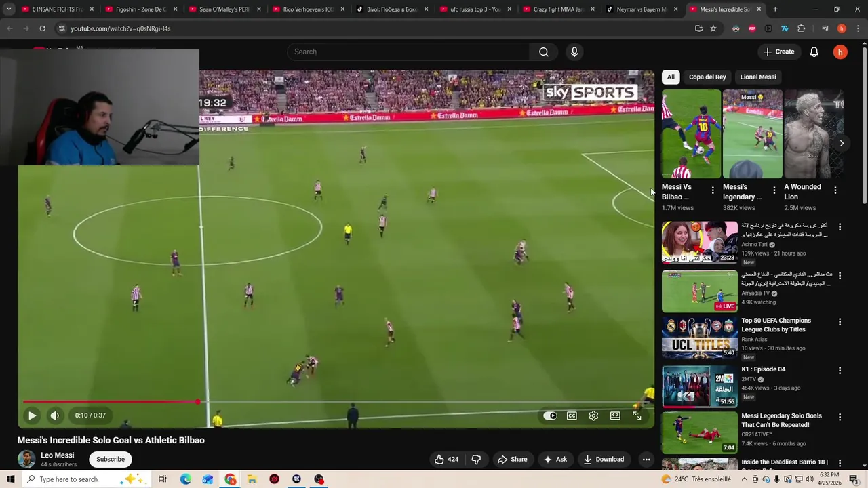Open Windows Start menu
868x488 pixels.
coord(12,479)
